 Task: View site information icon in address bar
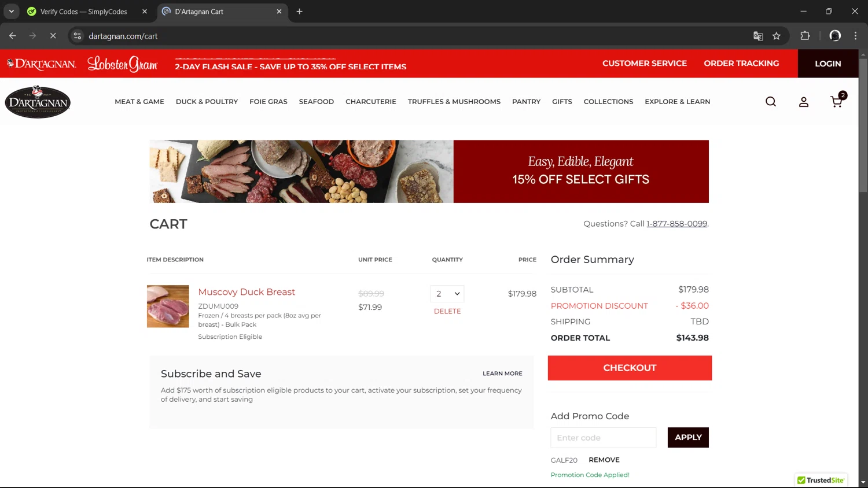pyautogui.click(x=78, y=36)
